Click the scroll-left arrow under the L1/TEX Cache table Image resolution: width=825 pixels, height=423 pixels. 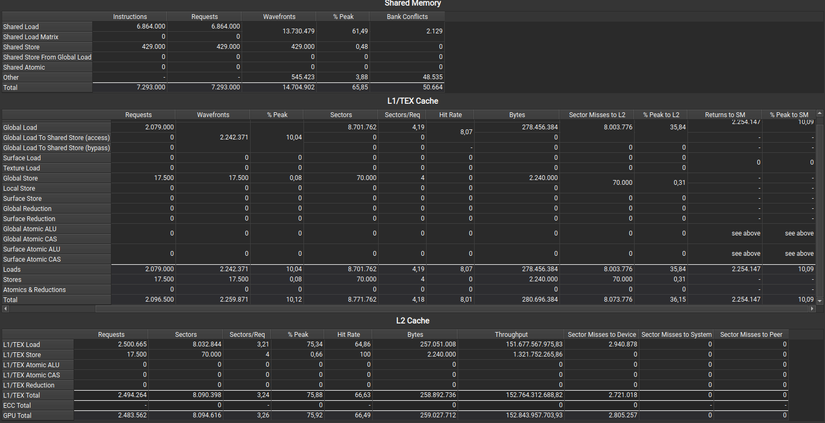coord(5,309)
